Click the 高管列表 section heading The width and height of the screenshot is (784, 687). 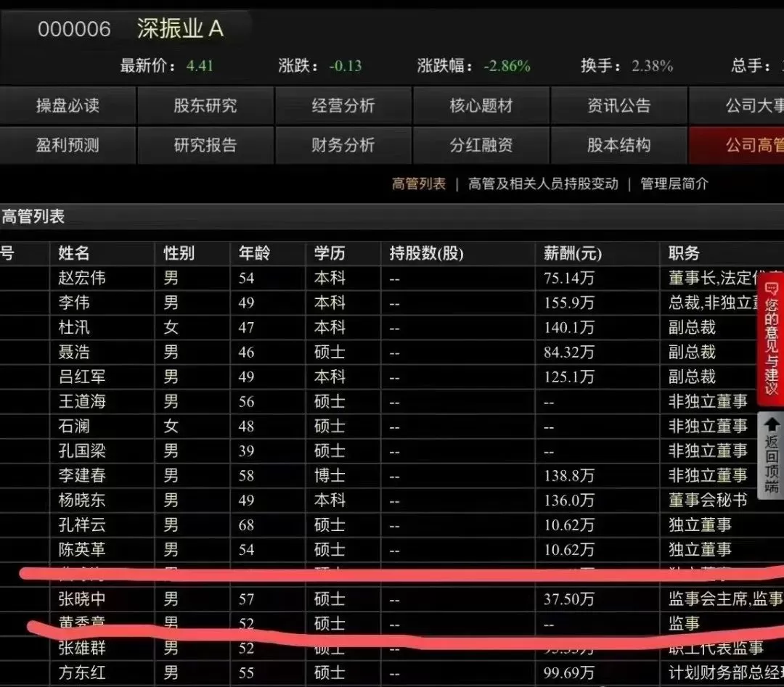point(33,216)
